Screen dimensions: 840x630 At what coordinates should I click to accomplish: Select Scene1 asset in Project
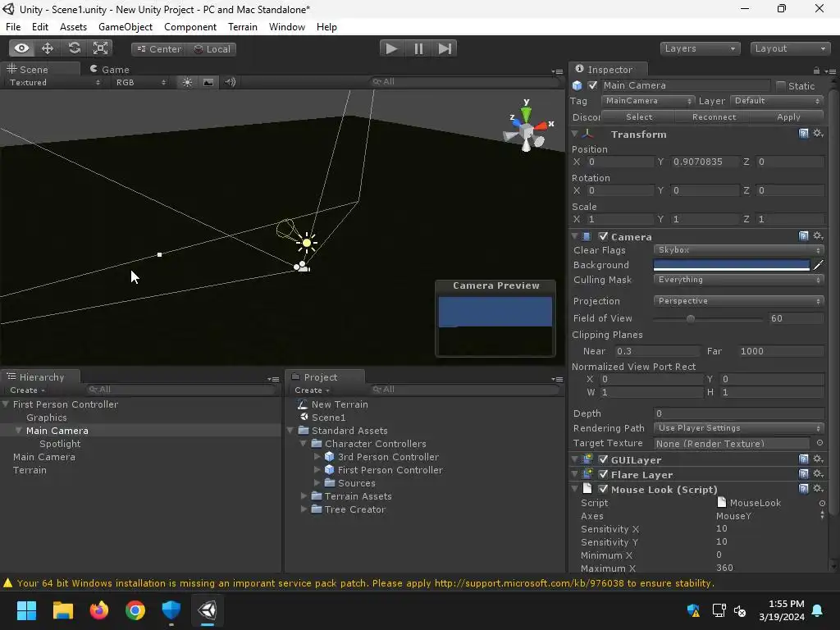pyautogui.click(x=328, y=418)
